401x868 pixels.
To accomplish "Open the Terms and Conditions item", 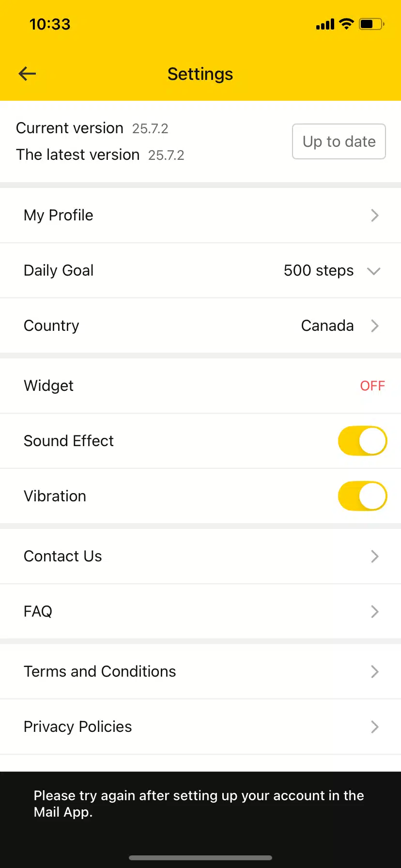I will coord(100,672).
